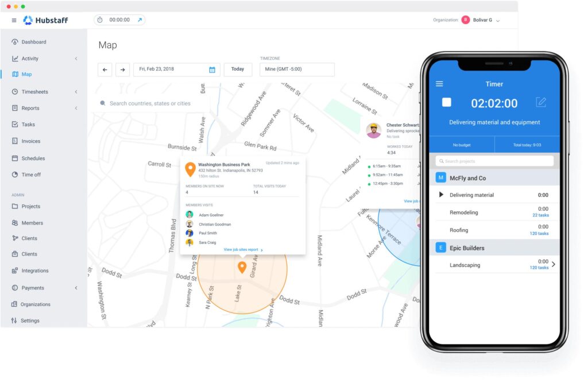Click the edit note icon on phone timer
This screenshot has height=383, width=588.
pos(541,102)
